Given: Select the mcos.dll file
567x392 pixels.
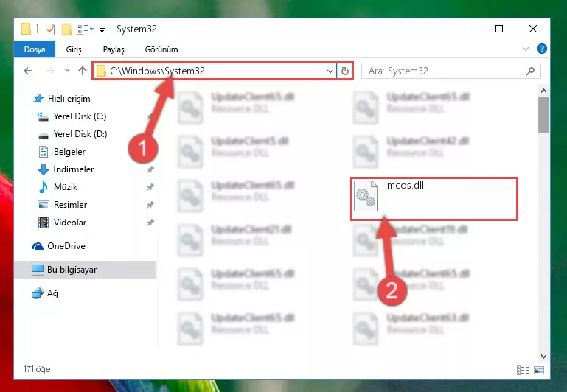Looking at the screenshot, I should (x=434, y=199).
